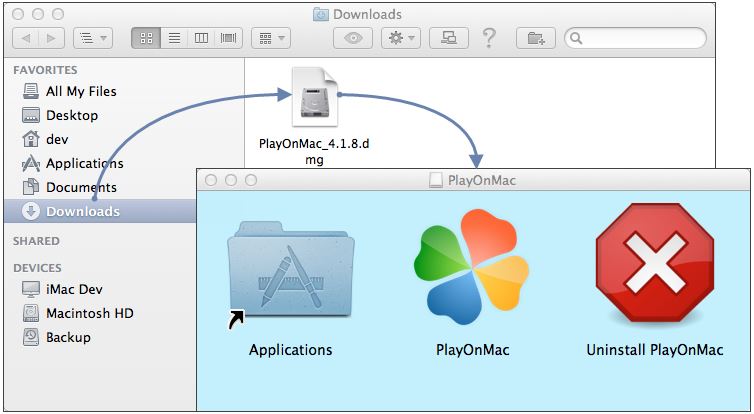Screen dimensions: 754x414
Task: Click the PlayOnMac_4.1.8.dmg file name
Action: [x=314, y=151]
